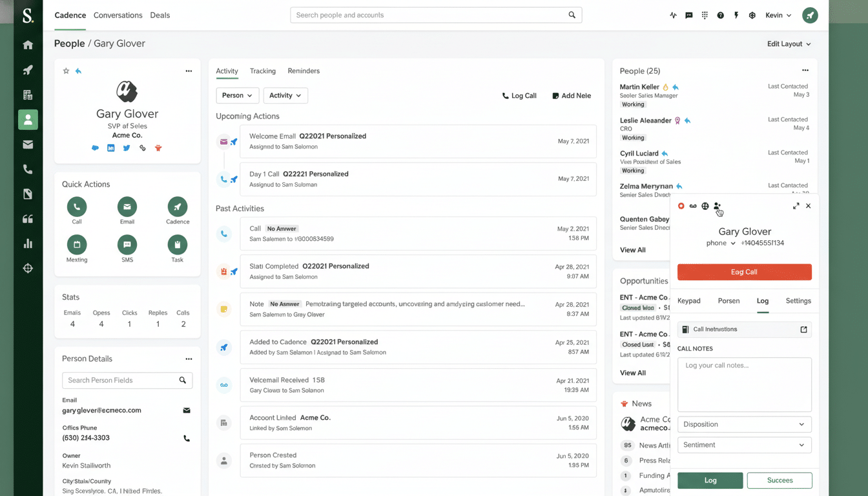
Task: Click the Log button in the call widget
Action: pyautogui.click(x=710, y=480)
